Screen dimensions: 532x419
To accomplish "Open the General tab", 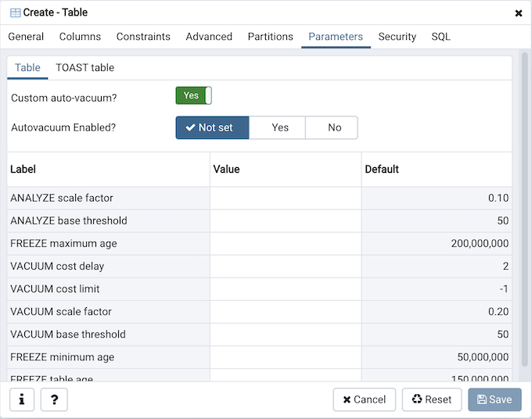I will [26, 37].
